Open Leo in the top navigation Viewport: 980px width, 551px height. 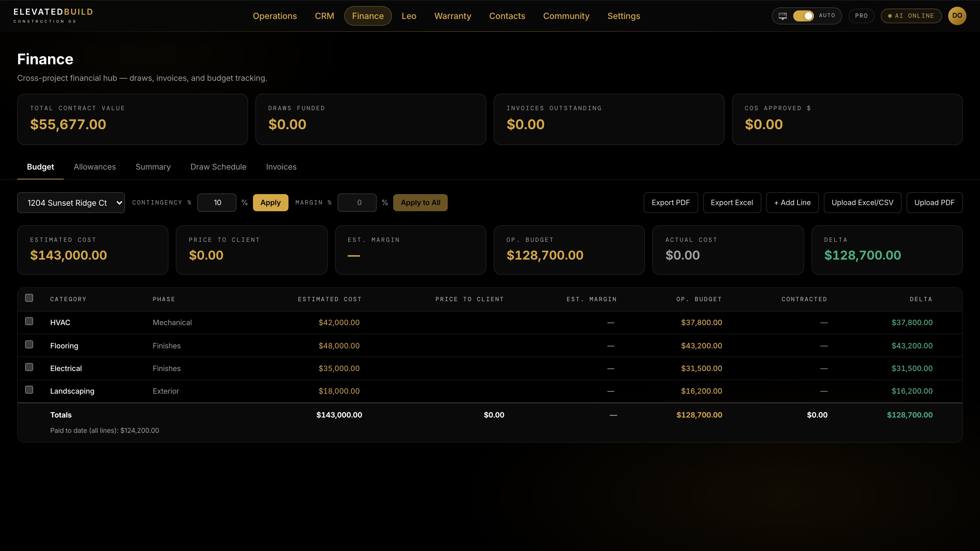[x=409, y=16]
